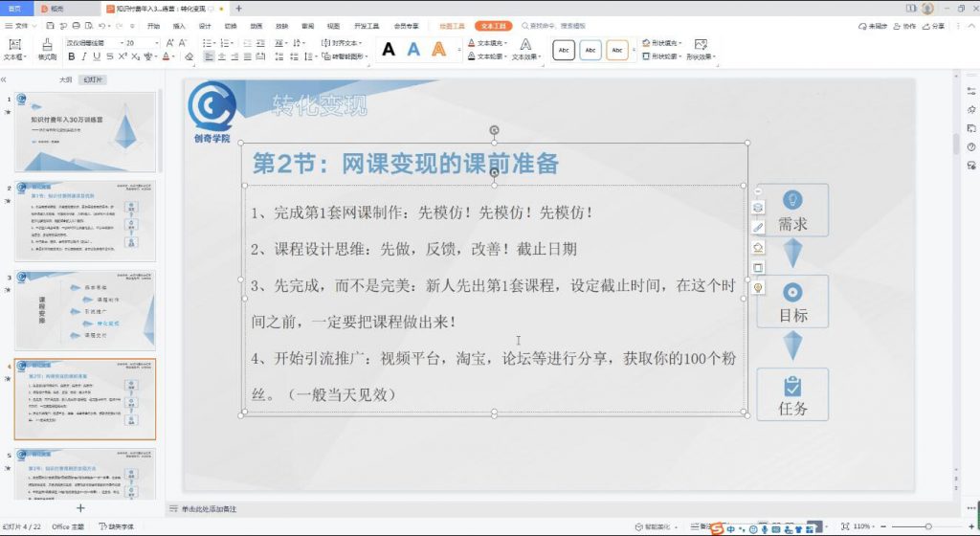Toggle Underline formatting
Screen dimensions: 980x536
click(x=97, y=56)
